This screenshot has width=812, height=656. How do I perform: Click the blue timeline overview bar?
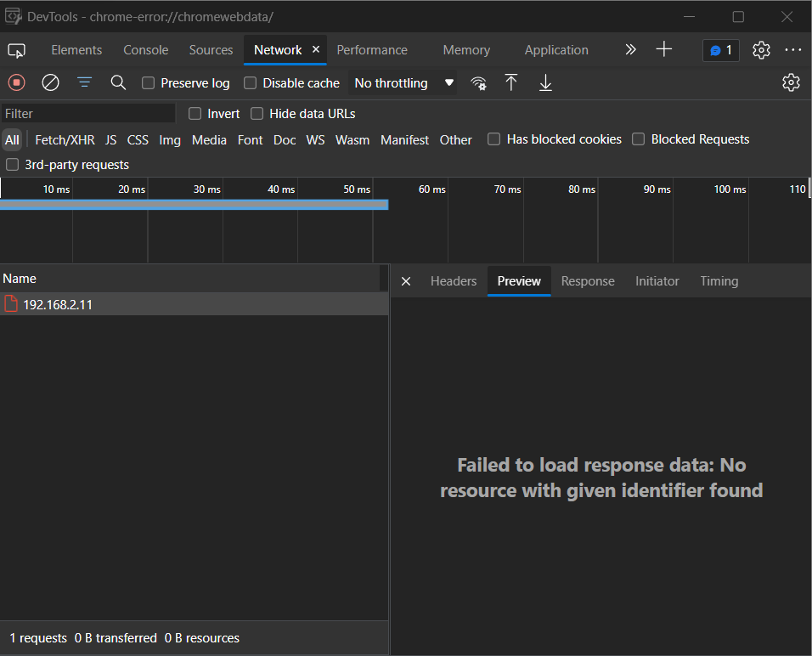pyautogui.click(x=195, y=205)
